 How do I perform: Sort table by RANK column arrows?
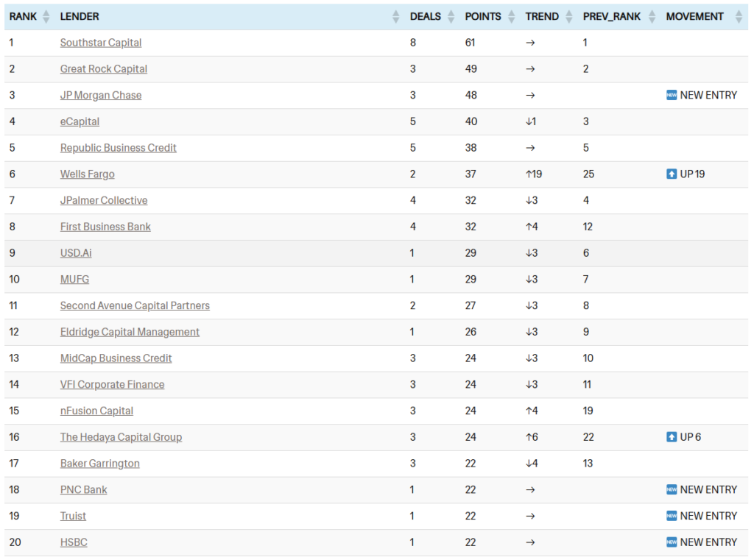pos(46,17)
